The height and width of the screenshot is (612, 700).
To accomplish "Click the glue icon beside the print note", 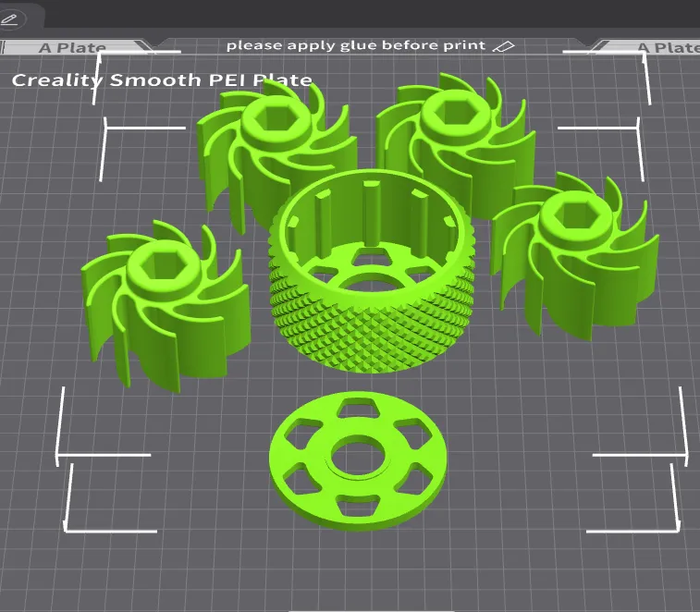I will point(503,46).
